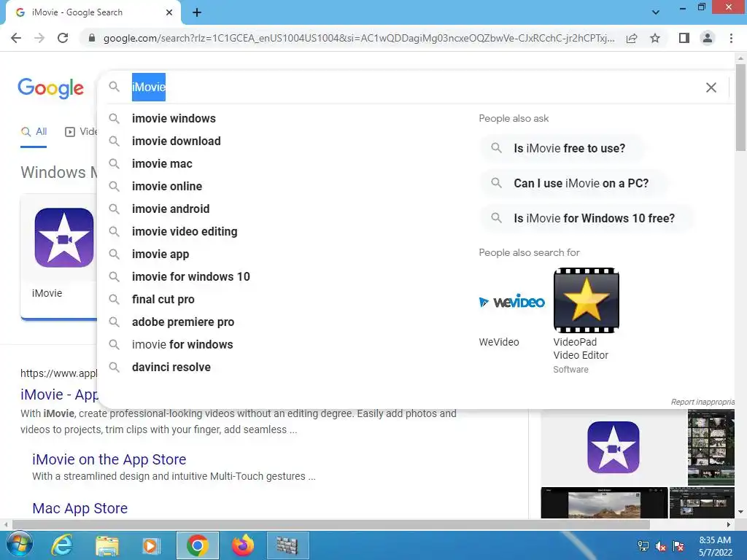This screenshot has height=560, width=747.
Task: Open Chrome's three-dot menu
Action: [x=731, y=38]
